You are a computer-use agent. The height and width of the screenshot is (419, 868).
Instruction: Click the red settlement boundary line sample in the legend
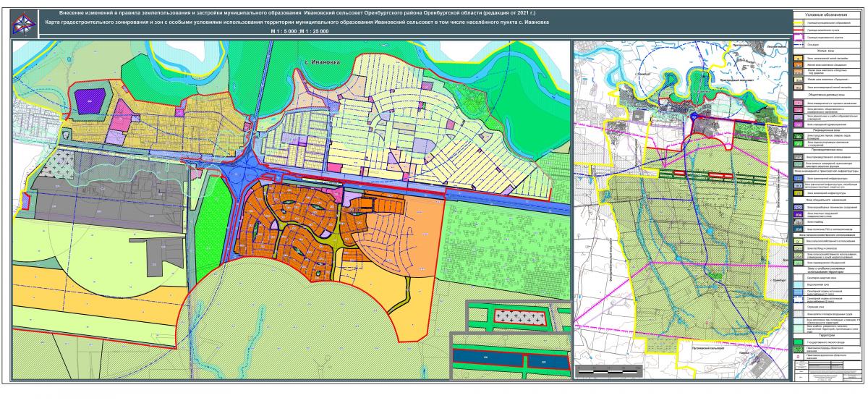(798, 30)
